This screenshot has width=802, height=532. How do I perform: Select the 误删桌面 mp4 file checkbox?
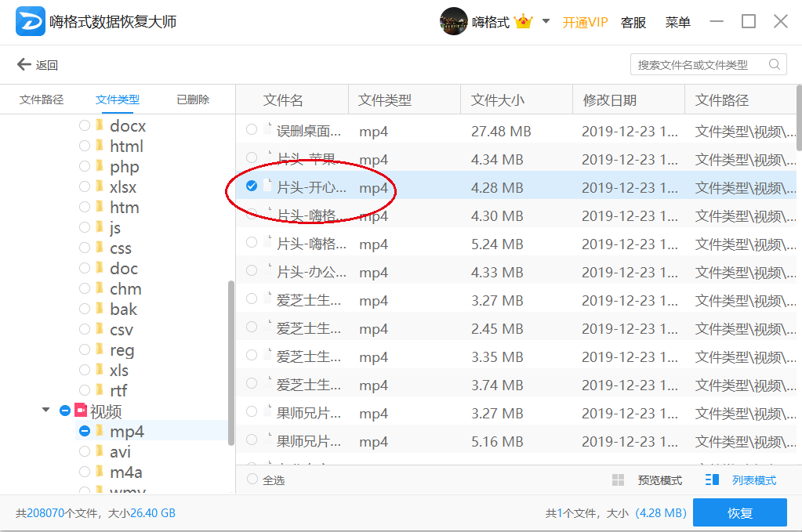251,129
